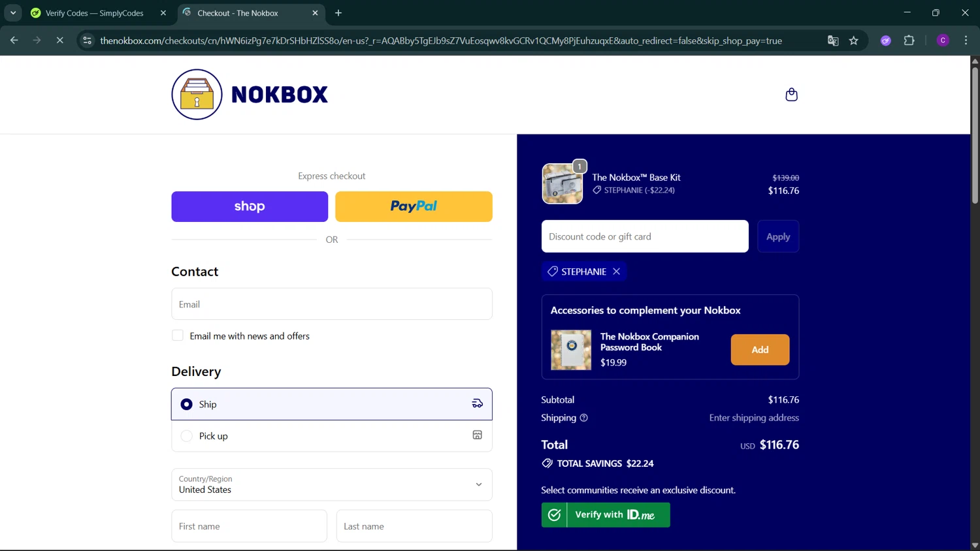
Task: Expand the Country/Region dropdown
Action: (x=332, y=484)
